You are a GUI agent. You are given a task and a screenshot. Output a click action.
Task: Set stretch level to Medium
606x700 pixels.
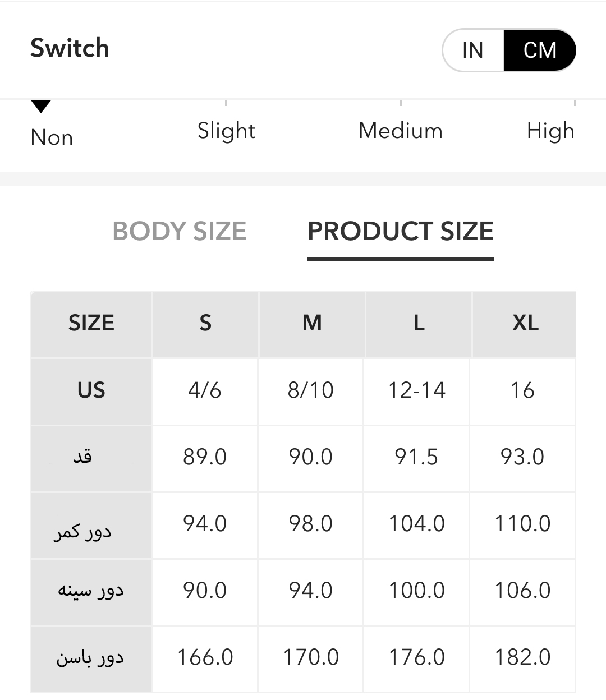pyautogui.click(x=401, y=130)
